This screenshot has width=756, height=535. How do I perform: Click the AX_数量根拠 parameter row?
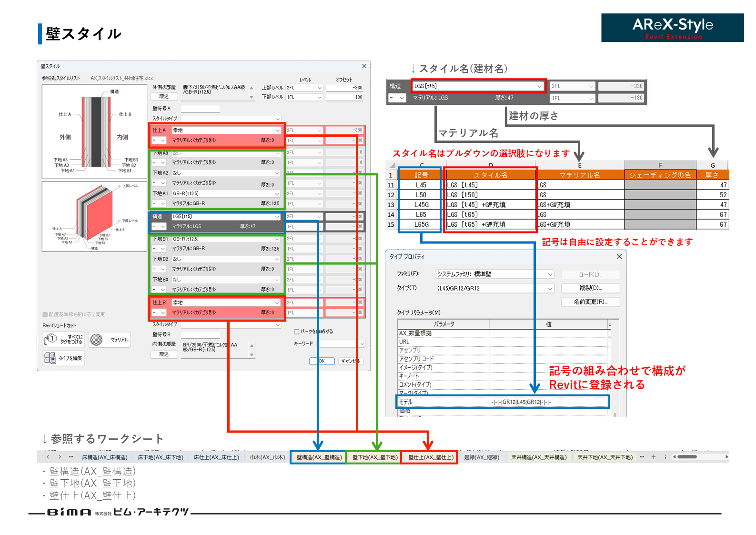tap(503, 333)
